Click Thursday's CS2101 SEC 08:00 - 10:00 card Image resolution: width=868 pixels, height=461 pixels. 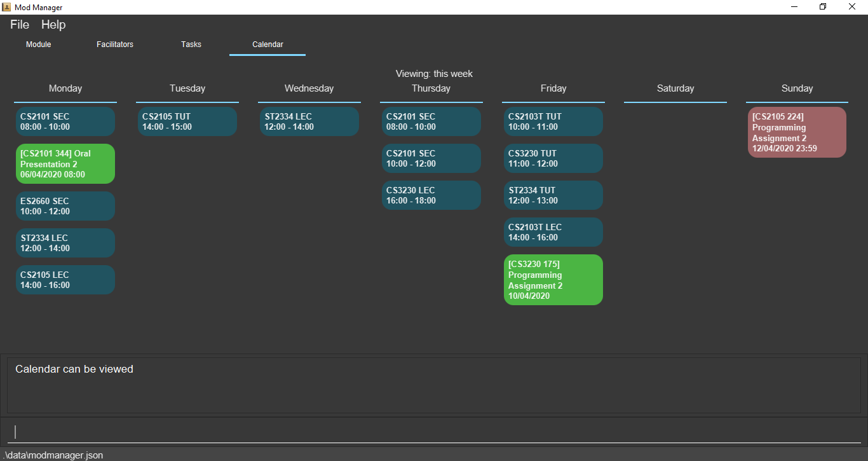click(431, 121)
